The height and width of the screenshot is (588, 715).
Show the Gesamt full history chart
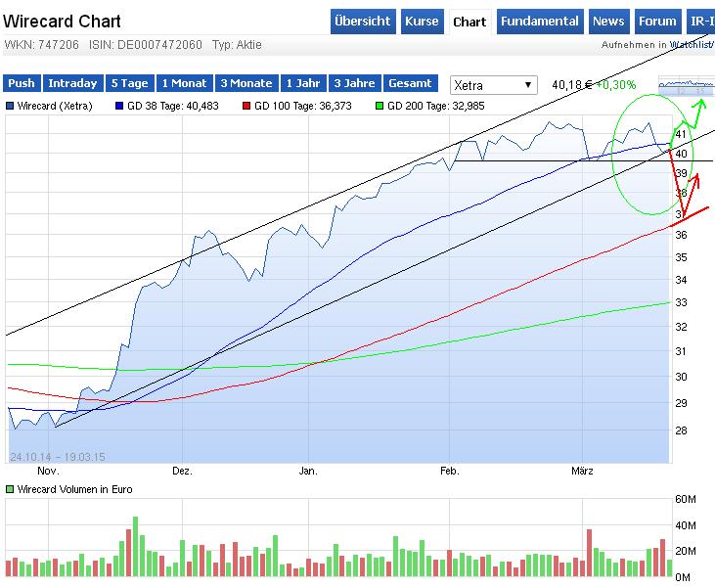[x=410, y=84]
